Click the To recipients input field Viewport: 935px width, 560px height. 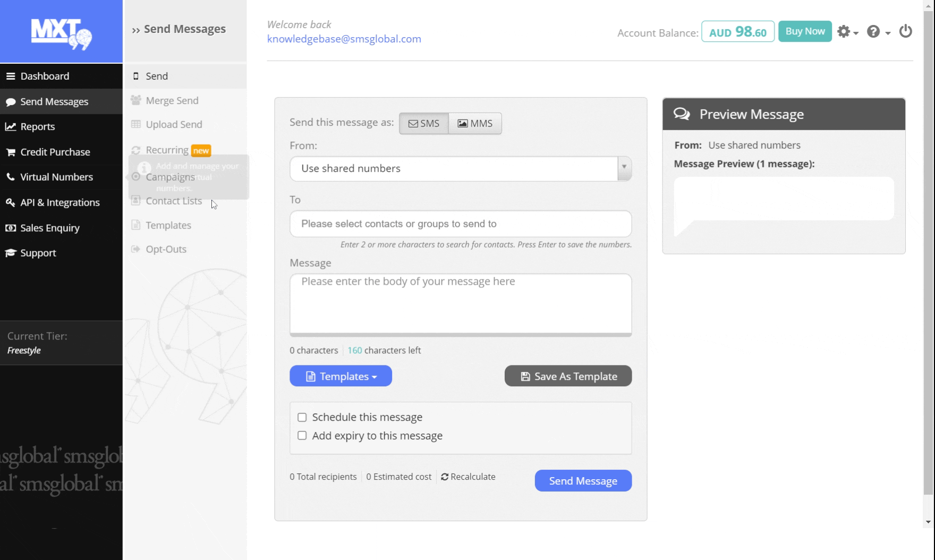460,224
